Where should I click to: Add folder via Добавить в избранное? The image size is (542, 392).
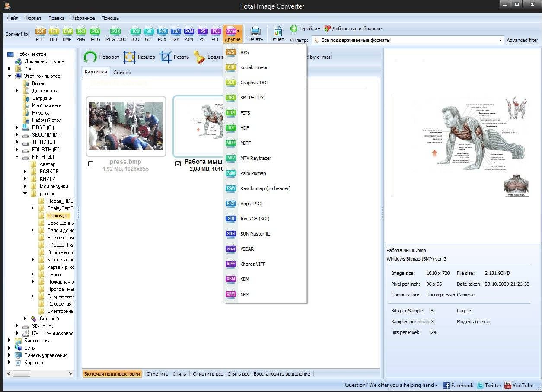(353, 29)
